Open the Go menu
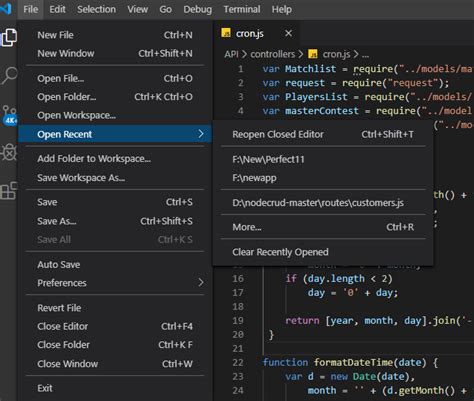 point(165,9)
